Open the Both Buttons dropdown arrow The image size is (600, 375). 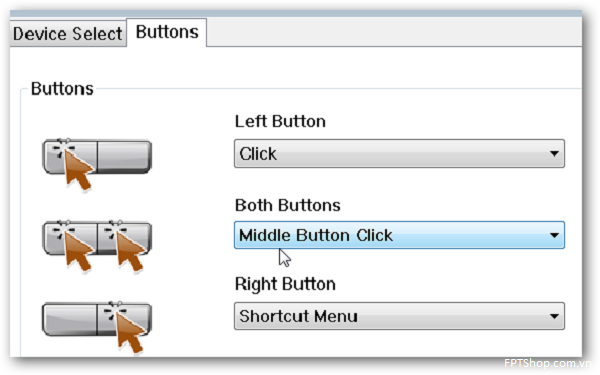tap(554, 235)
